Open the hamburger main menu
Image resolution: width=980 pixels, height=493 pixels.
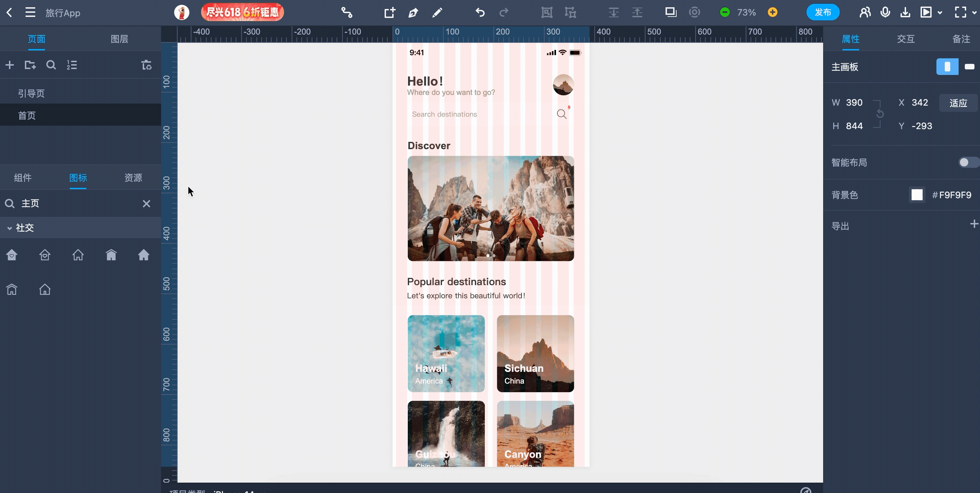tap(30, 12)
